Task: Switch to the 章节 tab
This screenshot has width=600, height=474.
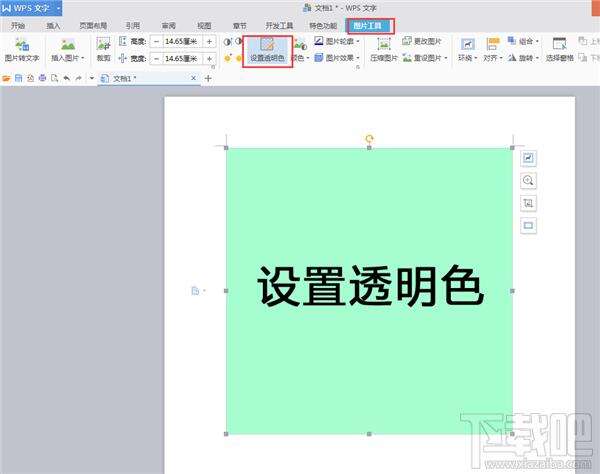Action: [240, 26]
